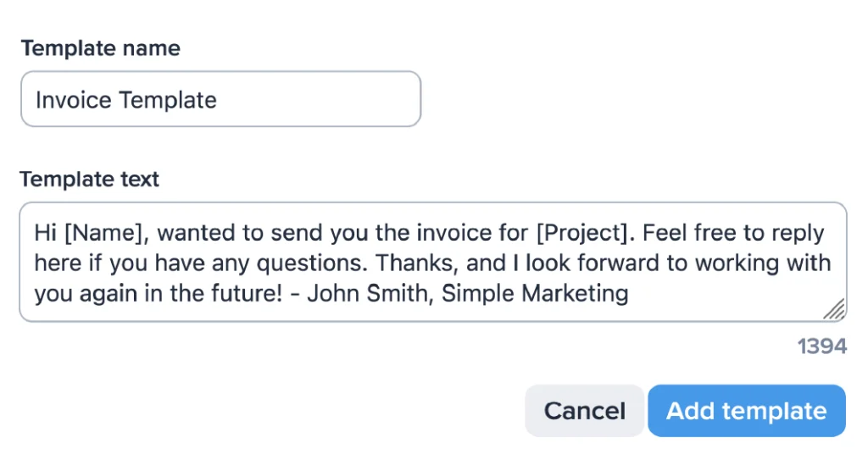Click the resize handle of the text area

pyautogui.click(x=834, y=310)
